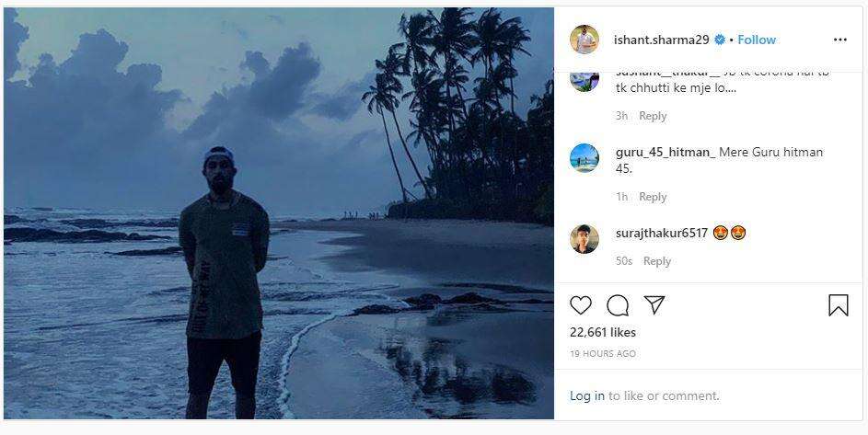Click the verified badge next to ishant.sharma29
This screenshot has height=435, width=868.
721,40
